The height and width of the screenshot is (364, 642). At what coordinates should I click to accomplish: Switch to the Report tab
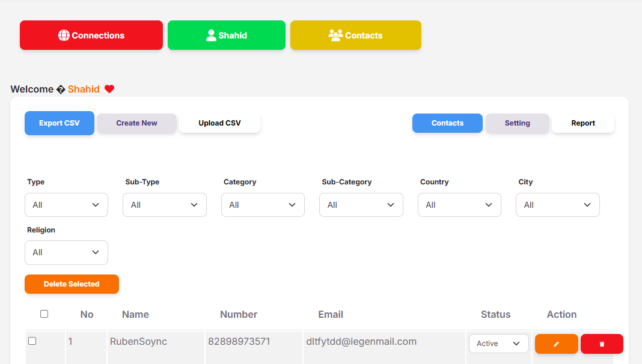(583, 123)
